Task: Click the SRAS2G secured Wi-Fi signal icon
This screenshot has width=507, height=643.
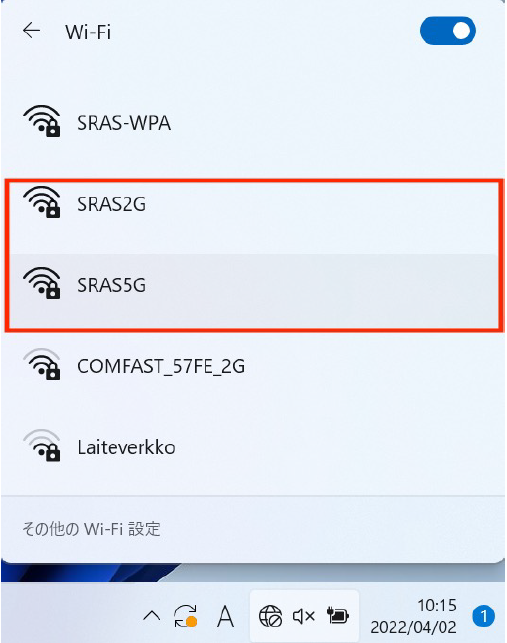Action: (42, 202)
